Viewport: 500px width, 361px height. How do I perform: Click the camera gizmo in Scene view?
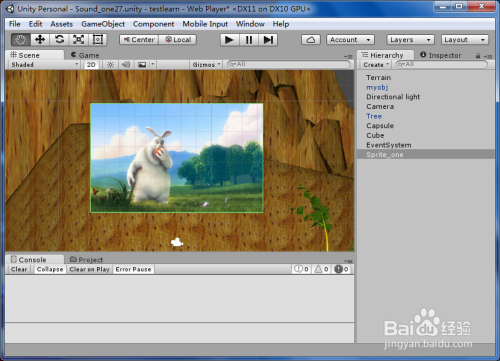(x=177, y=242)
